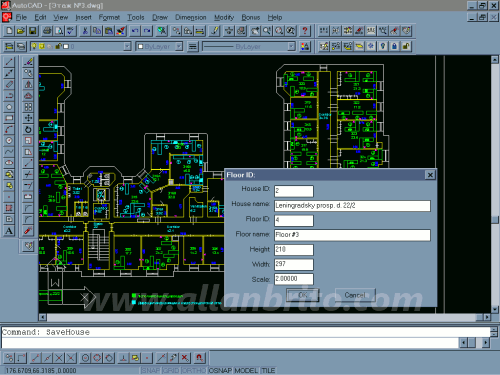Confirm the Floor ID dialog with OK
Screen dimensions: 500x375
click(x=303, y=295)
